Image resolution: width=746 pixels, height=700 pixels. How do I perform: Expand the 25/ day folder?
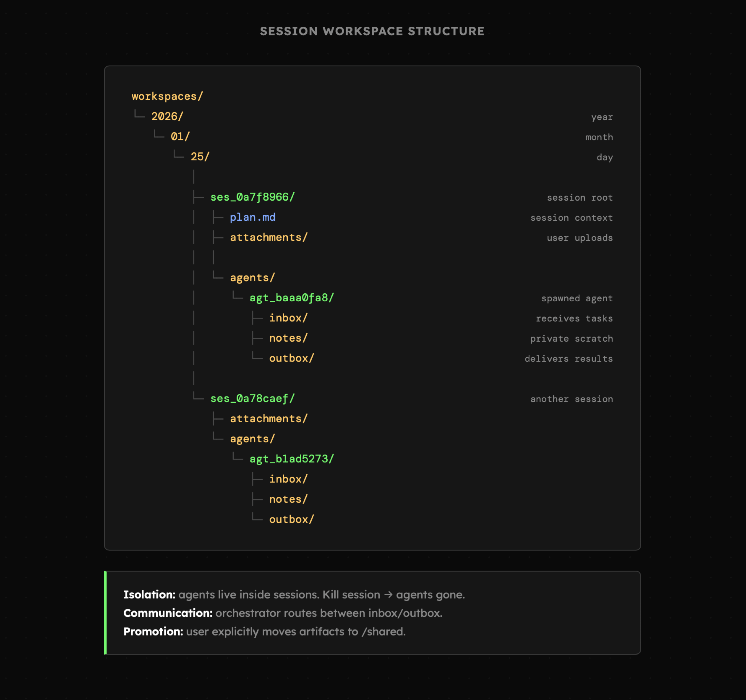200,156
